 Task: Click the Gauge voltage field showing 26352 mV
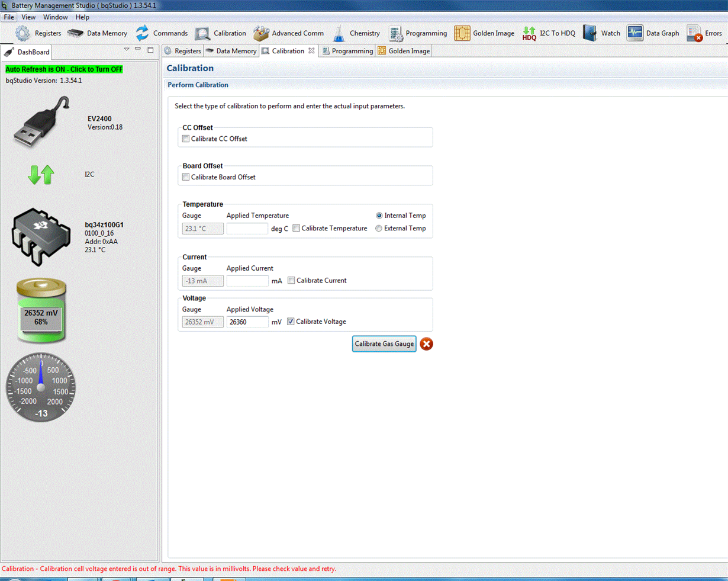202,322
